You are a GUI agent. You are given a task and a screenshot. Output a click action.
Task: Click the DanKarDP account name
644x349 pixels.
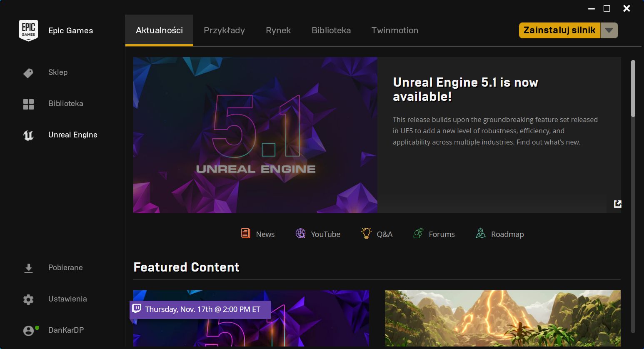[x=66, y=330]
